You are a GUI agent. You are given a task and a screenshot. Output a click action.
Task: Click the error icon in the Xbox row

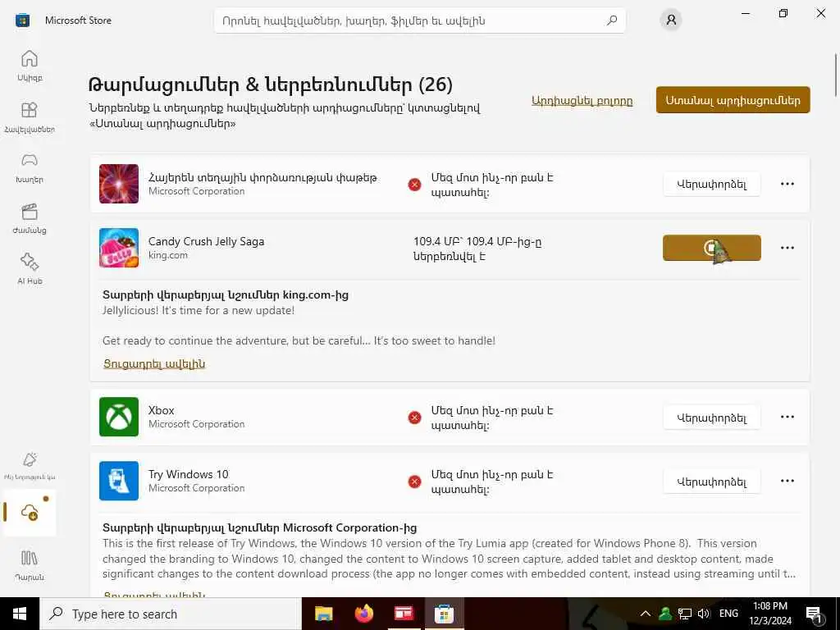pyautogui.click(x=414, y=418)
